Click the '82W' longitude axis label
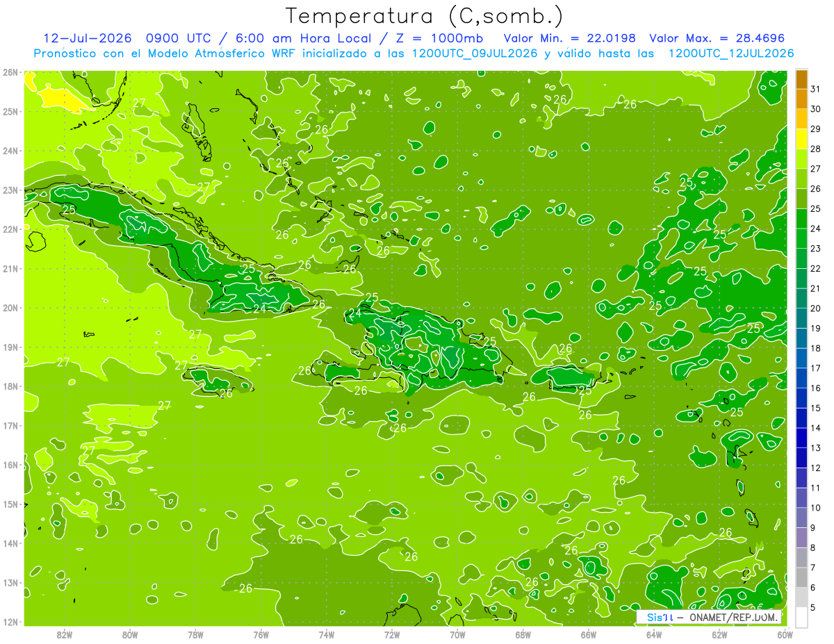Screen dimensions: 834x644 tap(65, 634)
